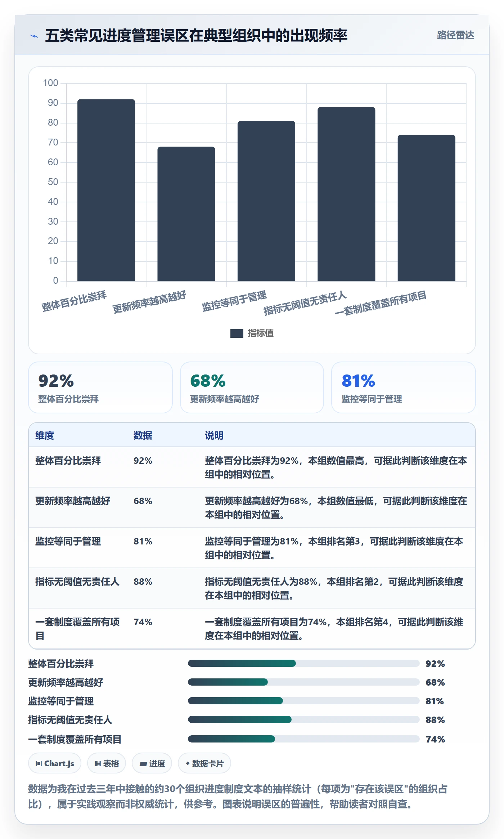Click the 整体百分比崇拜 label beside the 92% progress bar
The height and width of the screenshot is (839, 504).
point(61,664)
